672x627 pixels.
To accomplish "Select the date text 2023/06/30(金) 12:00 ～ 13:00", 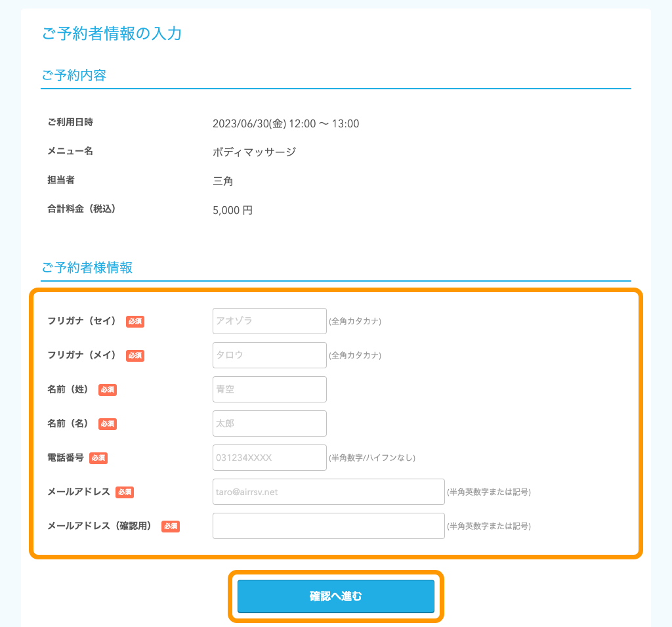I will [x=286, y=123].
